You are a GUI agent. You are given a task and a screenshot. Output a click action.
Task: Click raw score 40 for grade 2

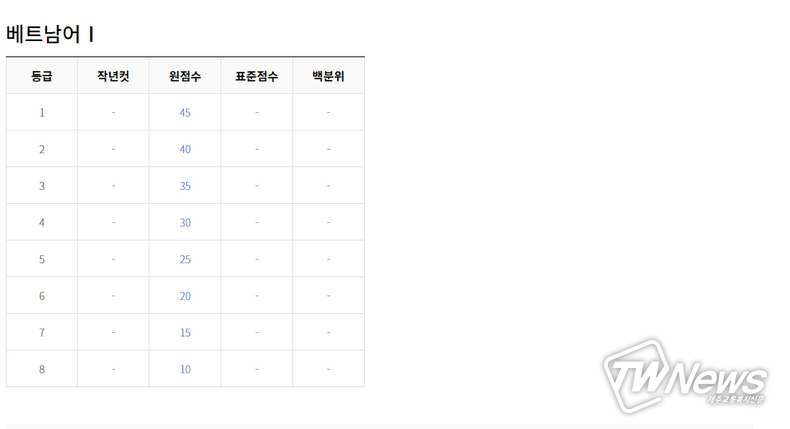[x=185, y=149]
